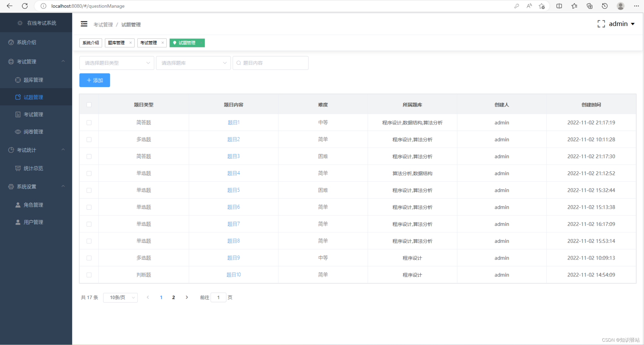Viewport: 644px width, 345px height.
Task: Click the 添加 button
Action: 95,80
